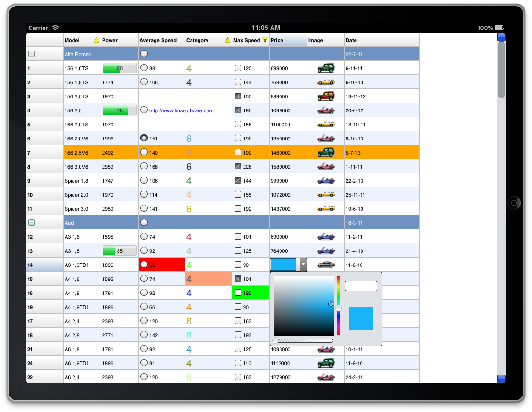Click the warning icon in Model header
This screenshot has height=412, width=532.
96,40
